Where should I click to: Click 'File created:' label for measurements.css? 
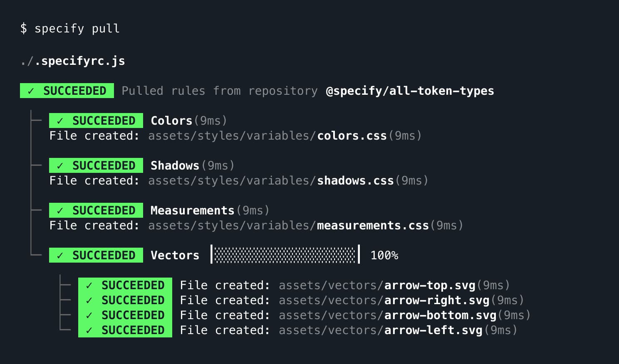point(94,226)
